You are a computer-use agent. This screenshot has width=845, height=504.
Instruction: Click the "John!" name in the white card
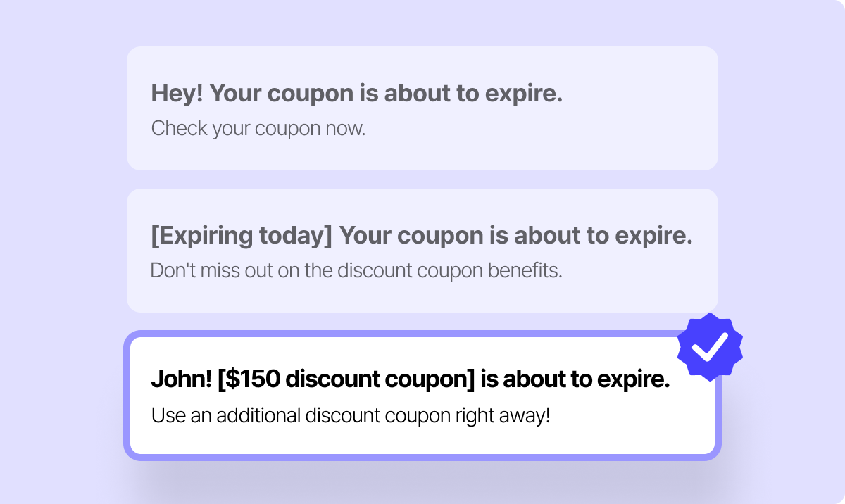click(181, 379)
